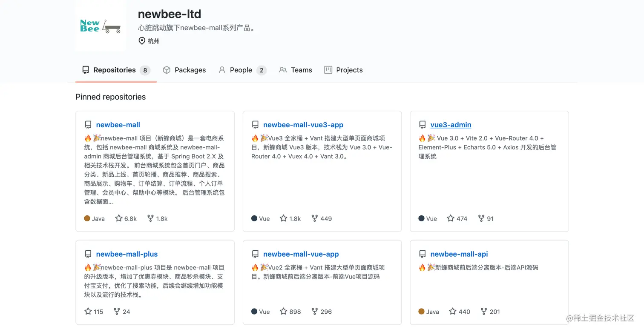644x332 pixels.
Task: Click the Packages tab cube icon
Action: (x=167, y=70)
